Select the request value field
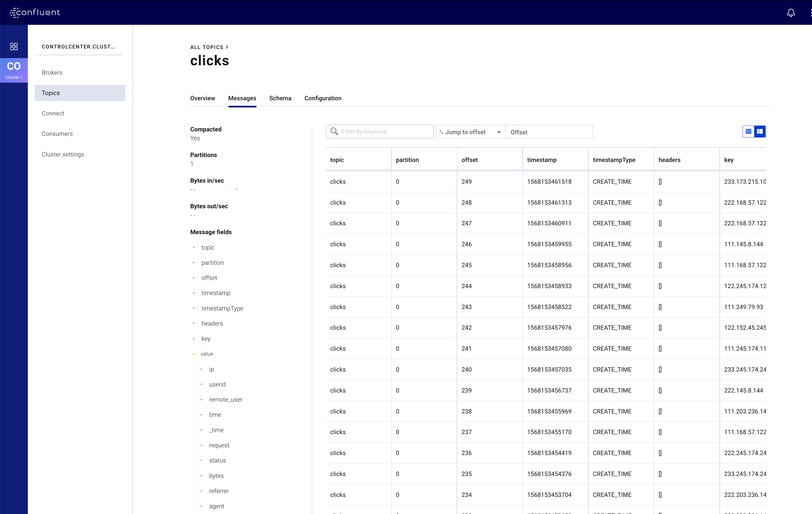Viewport: 812px width, 514px height. point(219,445)
